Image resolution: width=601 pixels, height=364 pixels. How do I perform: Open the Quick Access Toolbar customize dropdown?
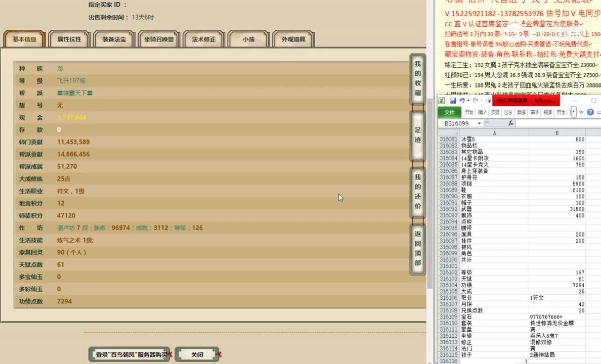click(489, 101)
